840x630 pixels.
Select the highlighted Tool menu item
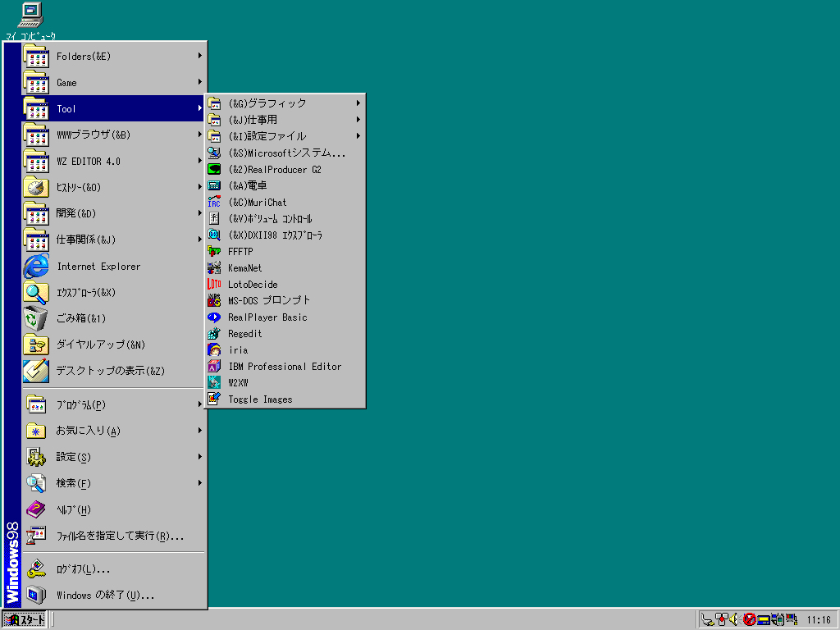(x=113, y=108)
